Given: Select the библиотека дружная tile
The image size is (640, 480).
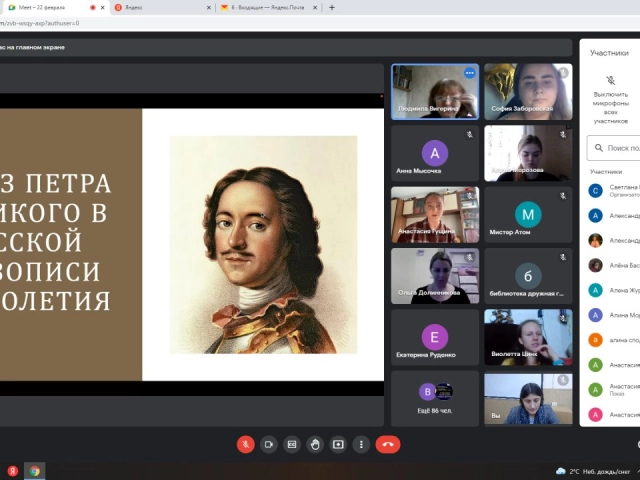Looking at the screenshot, I should click(528, 276).
